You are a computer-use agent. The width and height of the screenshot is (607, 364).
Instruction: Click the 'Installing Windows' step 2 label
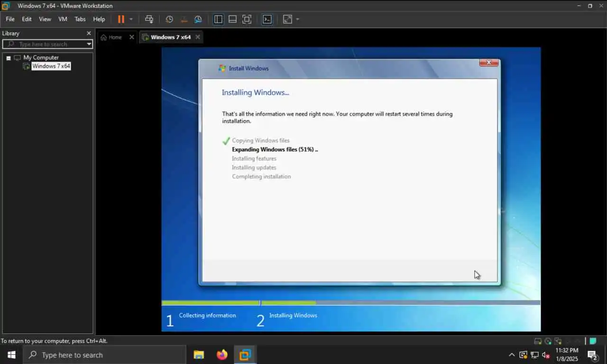pyautogui.click(x=293, y=315)
